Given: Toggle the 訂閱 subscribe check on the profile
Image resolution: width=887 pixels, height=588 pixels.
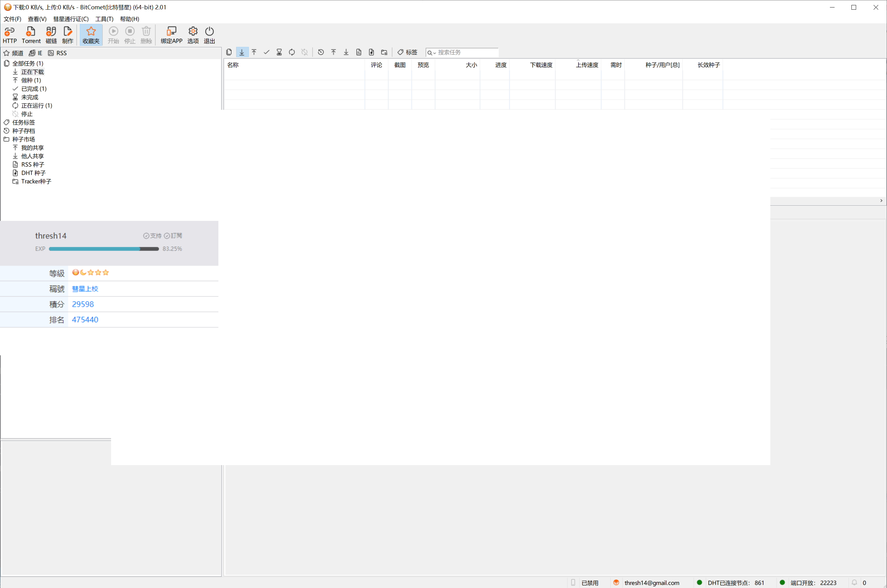Looking at the screenshot, I should pyautogui.click(x=173, y=236).
